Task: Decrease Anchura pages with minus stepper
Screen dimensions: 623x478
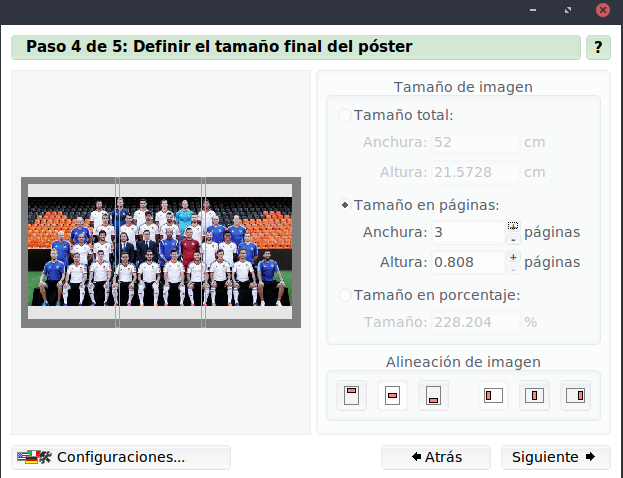Action: click(x=513, y=239)
